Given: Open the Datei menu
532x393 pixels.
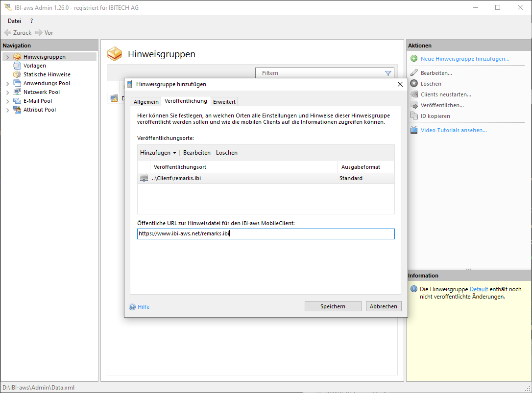Looking at the screenshot, I should click(x=15, y=21).
